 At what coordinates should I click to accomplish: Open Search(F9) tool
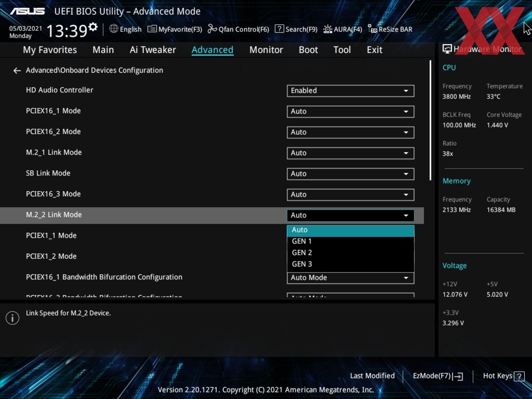point(296,29)
